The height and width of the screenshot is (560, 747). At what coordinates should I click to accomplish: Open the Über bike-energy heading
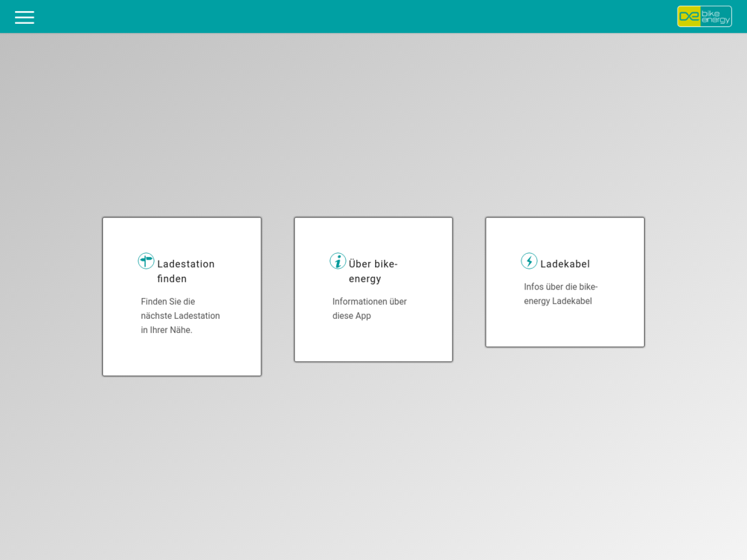coord(373,271)
